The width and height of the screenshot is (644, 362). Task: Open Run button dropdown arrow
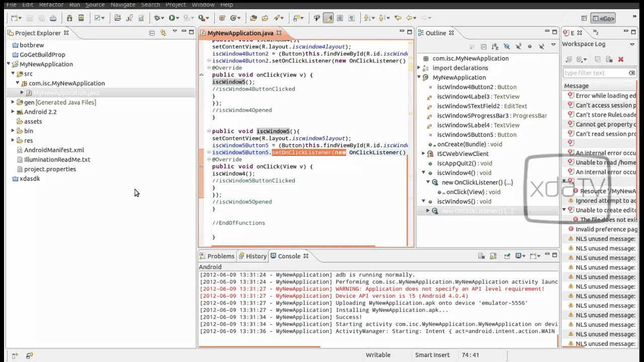(178, 18)
